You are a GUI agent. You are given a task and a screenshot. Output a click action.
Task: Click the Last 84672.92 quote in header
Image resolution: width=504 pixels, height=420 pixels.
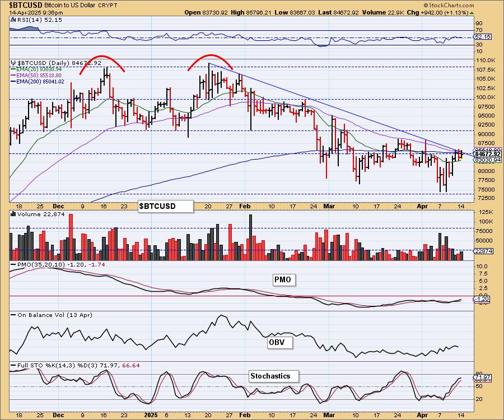(338, 12)
